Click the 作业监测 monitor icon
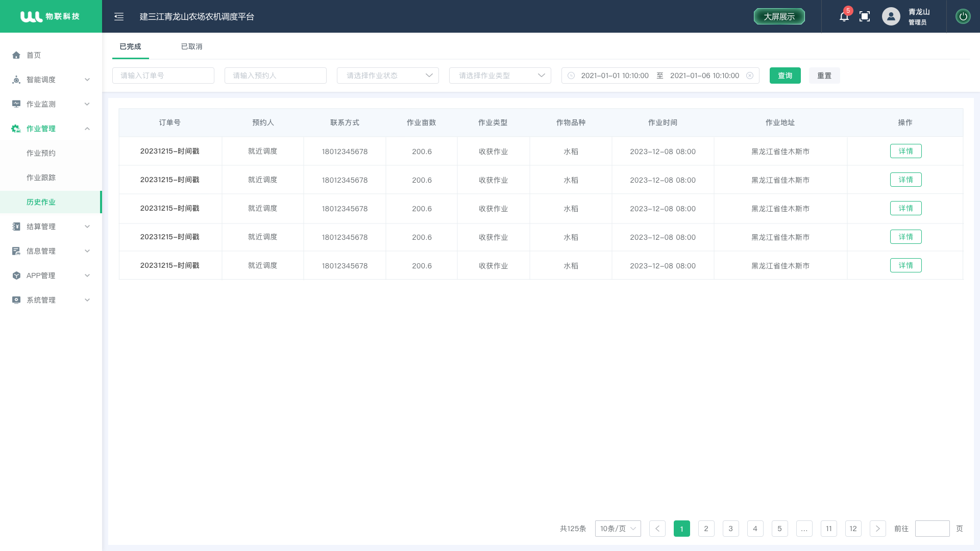The image size is (980, 551). 16,104
